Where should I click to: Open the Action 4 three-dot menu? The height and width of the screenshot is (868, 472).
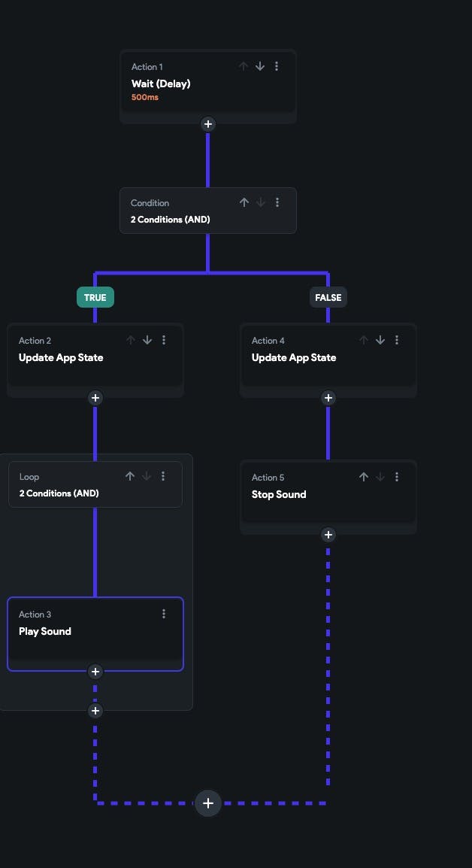[397, 340]
